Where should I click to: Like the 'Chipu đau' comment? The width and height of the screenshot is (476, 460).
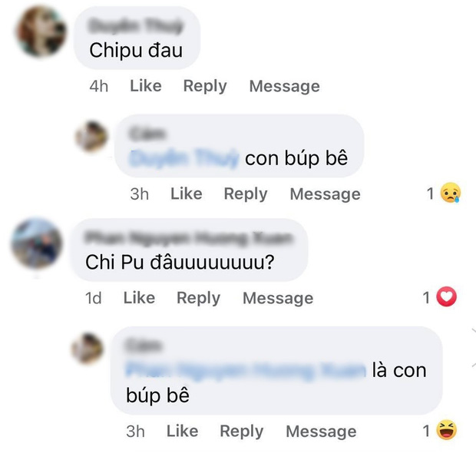(x=146, y=86)
